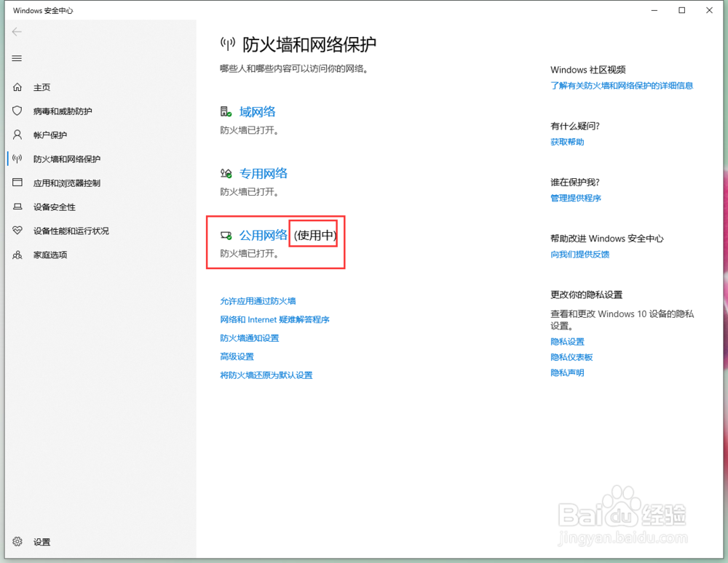Click the window icon for app and browser control
Screen dimensions: 728x563
pos(17,183)
